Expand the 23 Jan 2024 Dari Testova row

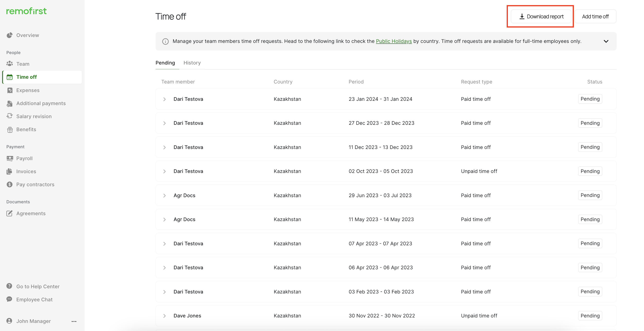[164, 99]
